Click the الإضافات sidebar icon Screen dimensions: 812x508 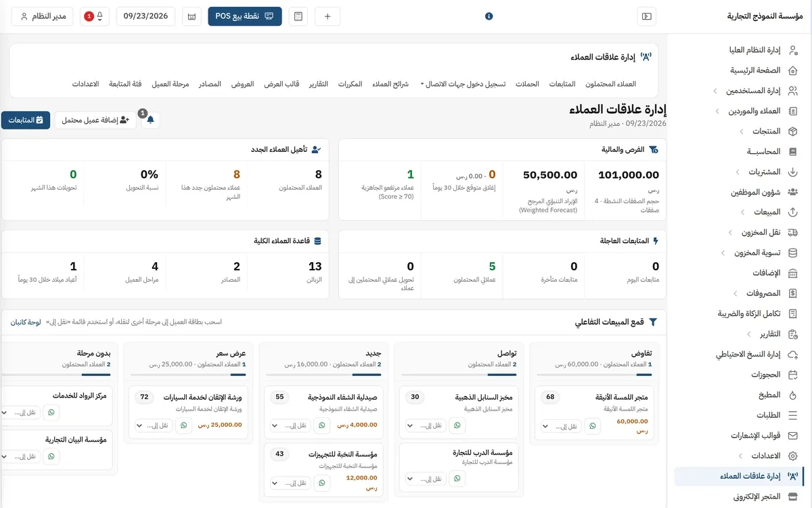click(793, 274)
